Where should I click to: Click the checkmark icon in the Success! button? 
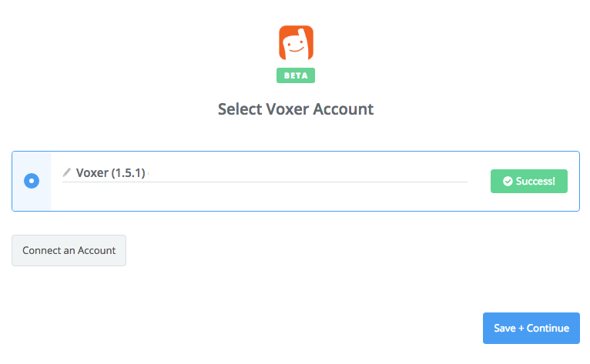click(508, 182)
